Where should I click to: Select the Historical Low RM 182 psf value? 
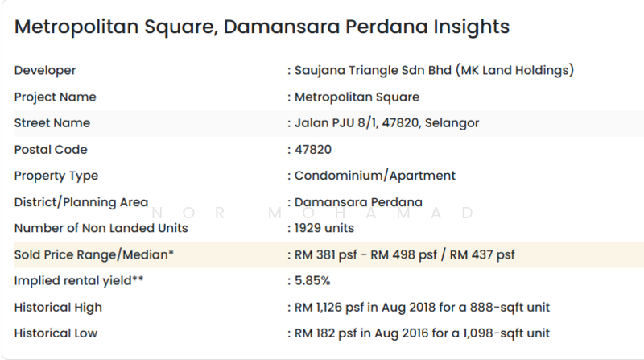[x=422, y=333]
